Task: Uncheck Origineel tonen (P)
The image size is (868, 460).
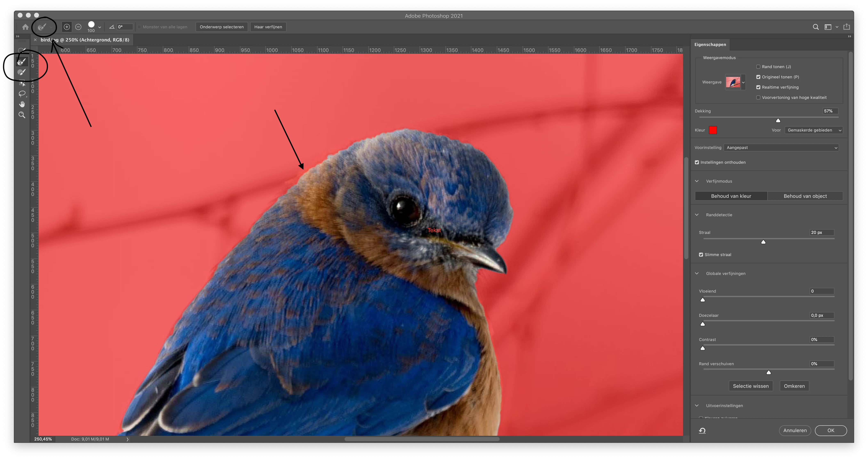Action: 758,77
